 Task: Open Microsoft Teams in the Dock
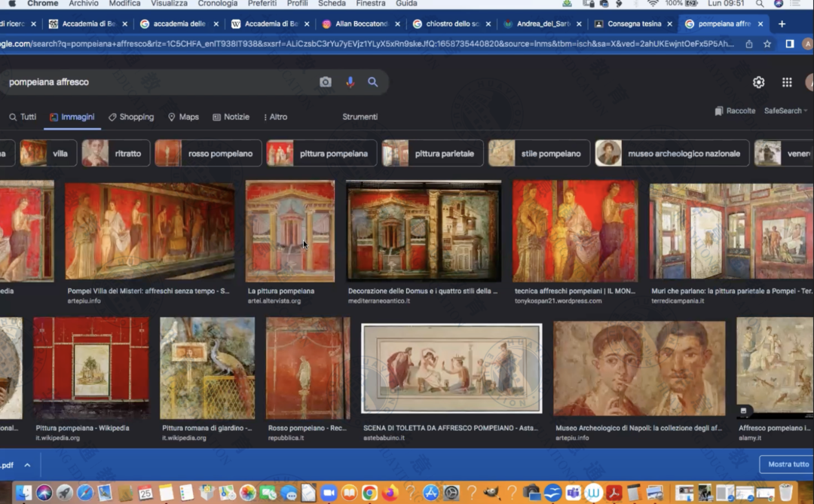click(573, 492)
